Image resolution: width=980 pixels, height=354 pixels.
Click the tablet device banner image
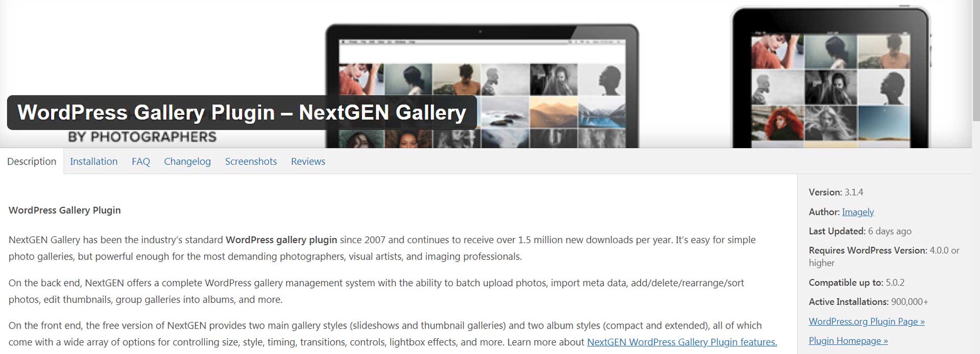(x=831, y=77)
